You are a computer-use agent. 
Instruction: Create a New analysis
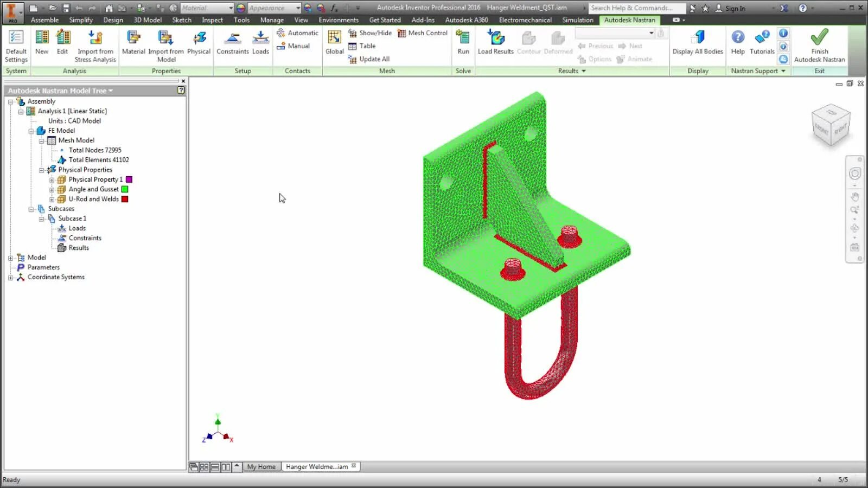[x=42, y=42]
